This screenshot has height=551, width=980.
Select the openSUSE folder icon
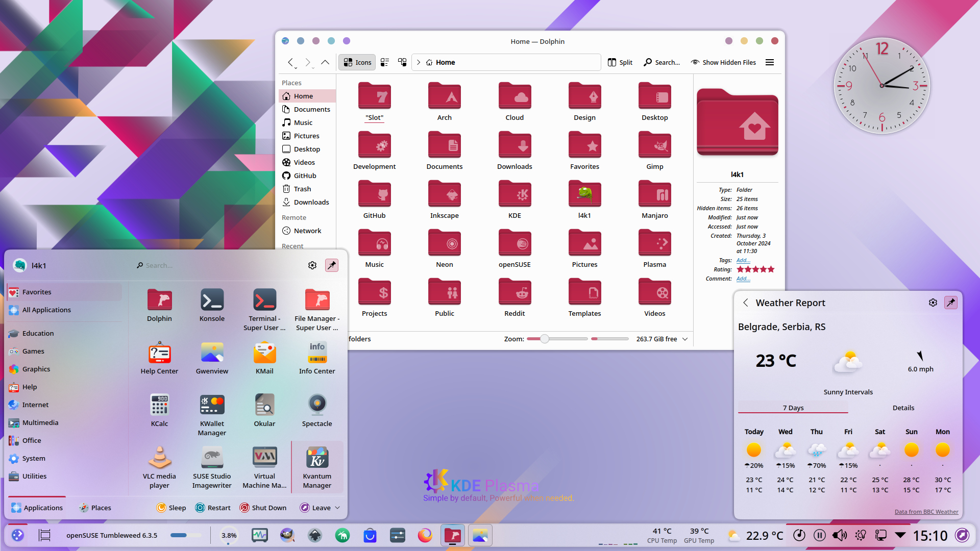click(x=514, y=243)
